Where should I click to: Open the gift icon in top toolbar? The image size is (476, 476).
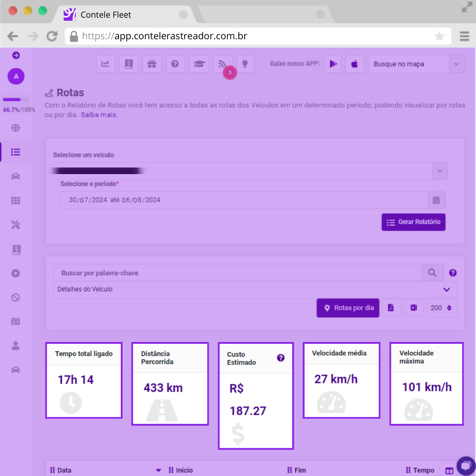152,64
